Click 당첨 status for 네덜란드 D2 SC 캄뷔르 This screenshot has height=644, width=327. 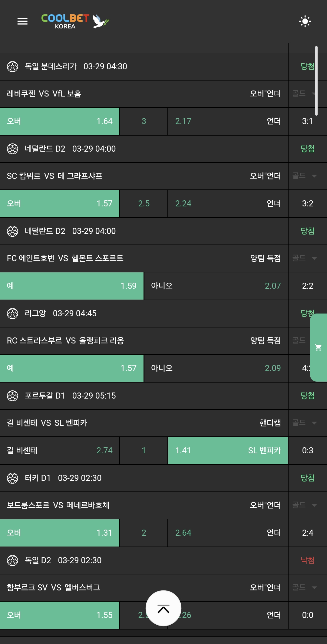click(307, 149)
